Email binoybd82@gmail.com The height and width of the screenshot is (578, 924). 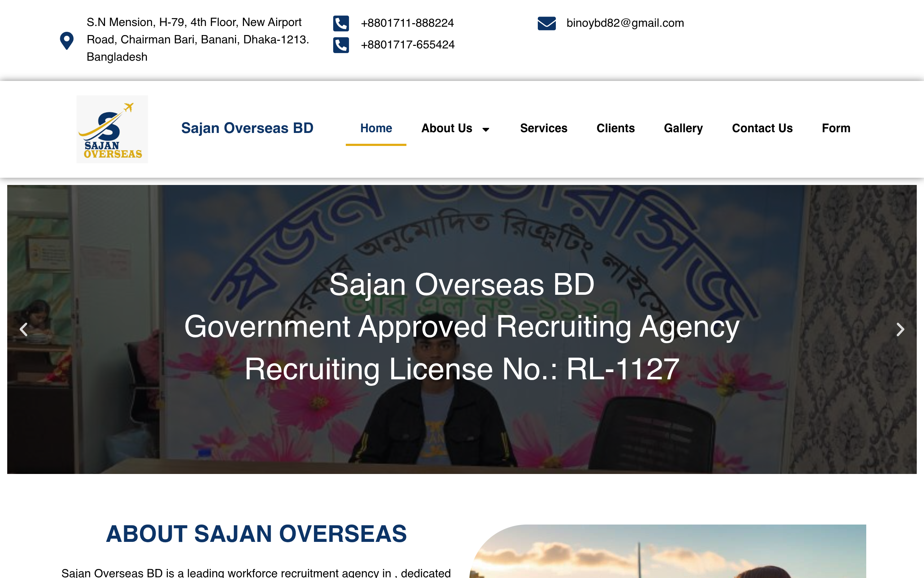(625, 23)
